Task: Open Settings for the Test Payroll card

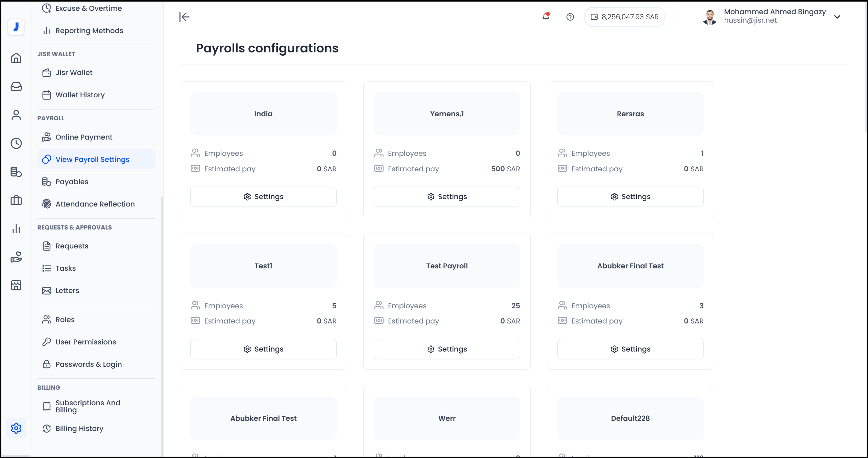Action: pyautogui.click(x=447, y=349)
